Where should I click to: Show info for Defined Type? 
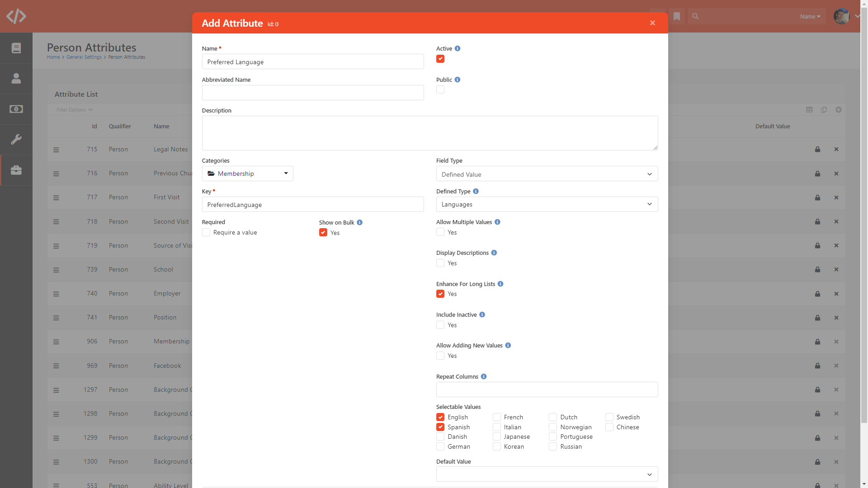point(476,191)
